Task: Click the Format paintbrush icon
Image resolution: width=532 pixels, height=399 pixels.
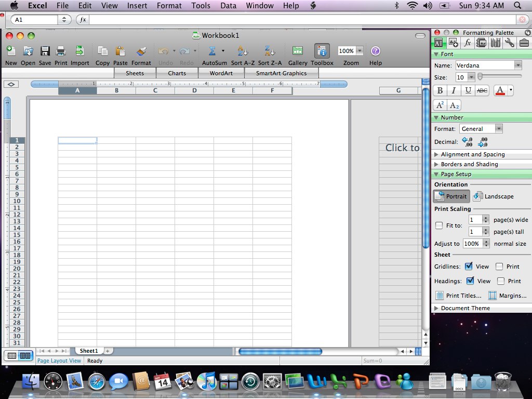Action: pyautogui.click(x=141, y=51)
